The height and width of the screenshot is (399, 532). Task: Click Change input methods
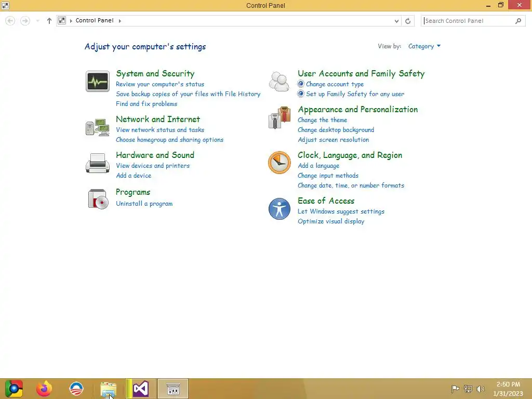pyautogui.click(x=328, y=176)
